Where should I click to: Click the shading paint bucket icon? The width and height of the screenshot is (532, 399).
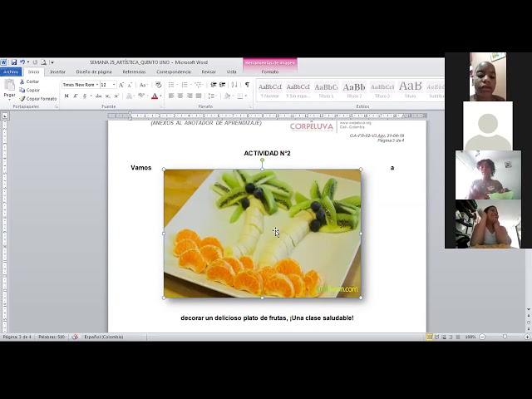tap(227, 96)
